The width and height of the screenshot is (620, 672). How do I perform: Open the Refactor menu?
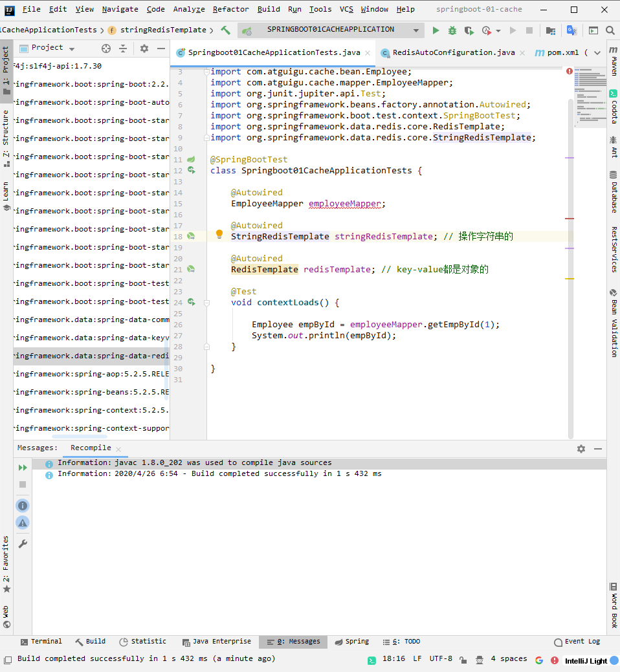point(230,9)
